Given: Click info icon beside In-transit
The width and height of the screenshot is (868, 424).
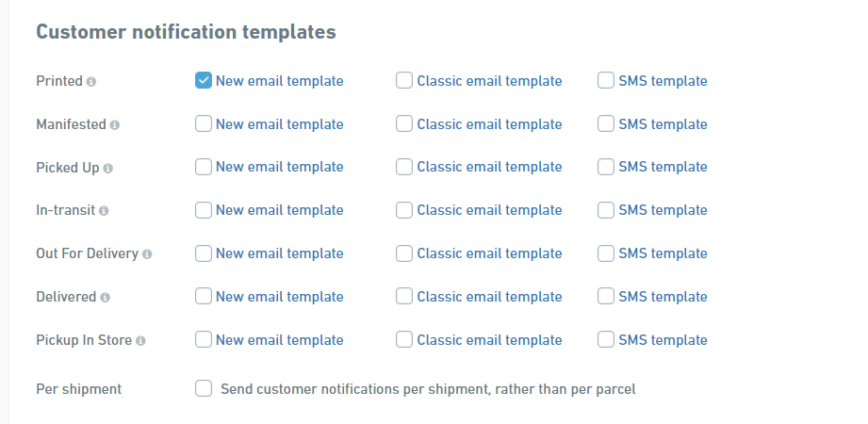Looking at the screenshot, I should pos(104,211).
